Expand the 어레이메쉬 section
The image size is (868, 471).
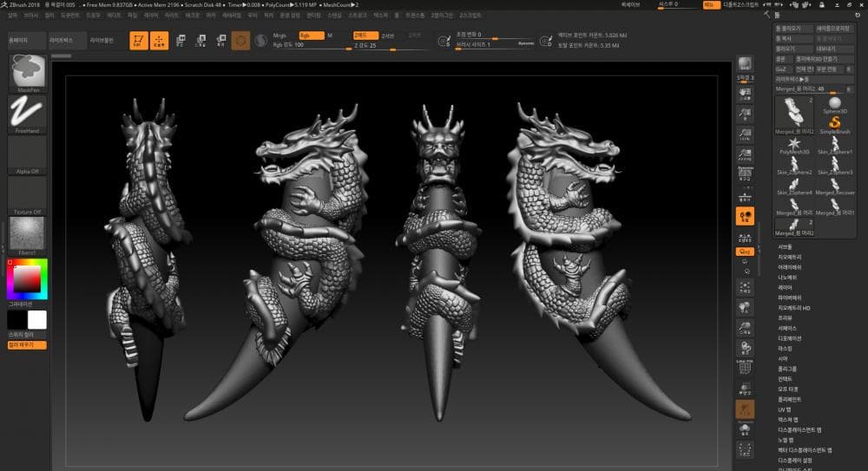pos(789,267)
